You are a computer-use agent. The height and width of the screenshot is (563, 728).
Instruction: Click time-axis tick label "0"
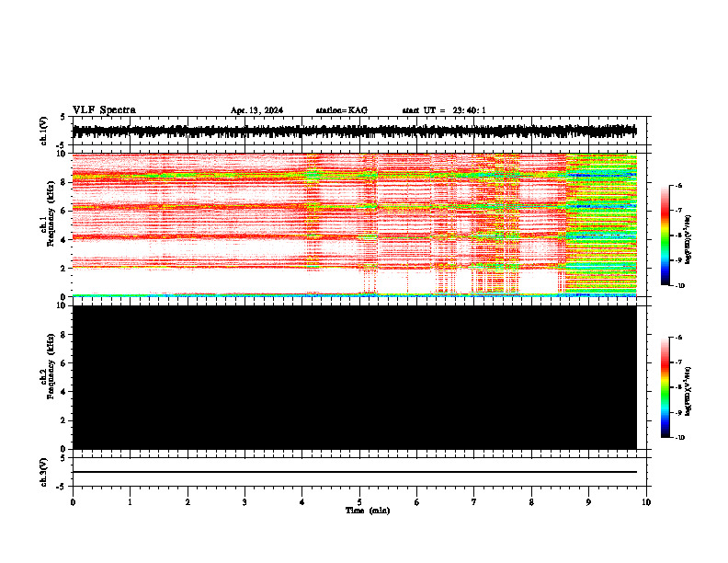73,502
